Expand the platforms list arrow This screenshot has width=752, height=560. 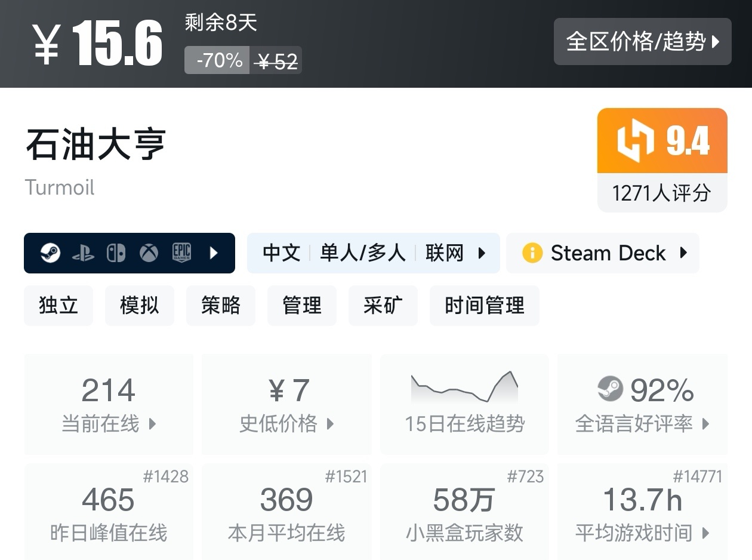pos(214,253)
